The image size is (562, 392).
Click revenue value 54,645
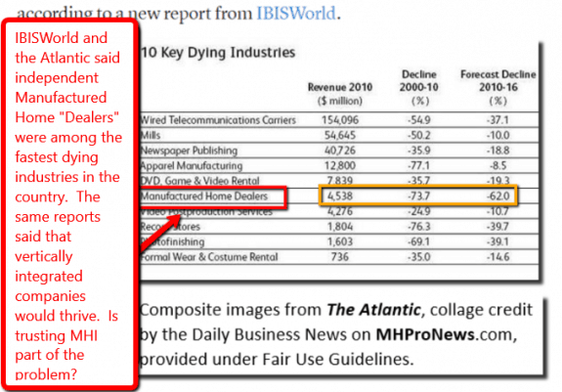click(x=340, y=136)
